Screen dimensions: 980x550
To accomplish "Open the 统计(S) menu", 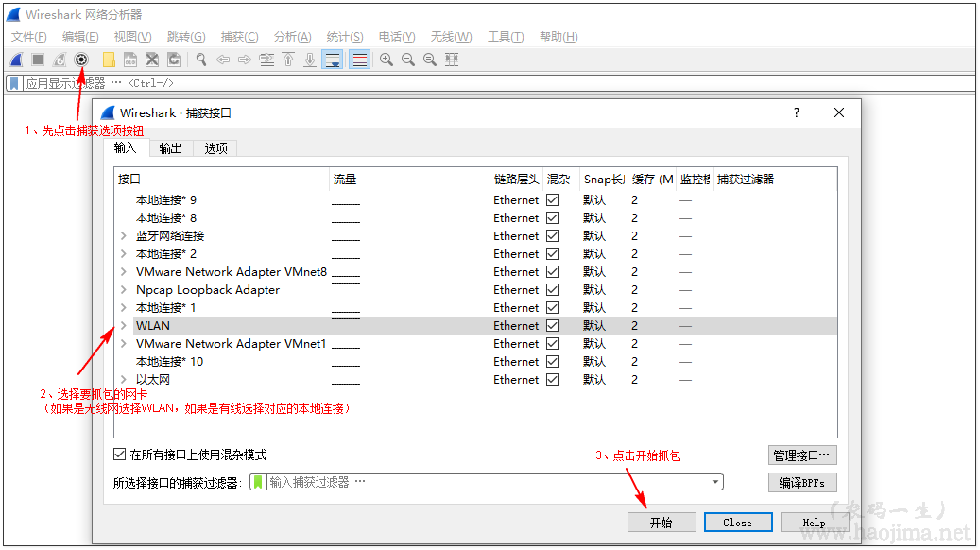I will click(344, 36).
